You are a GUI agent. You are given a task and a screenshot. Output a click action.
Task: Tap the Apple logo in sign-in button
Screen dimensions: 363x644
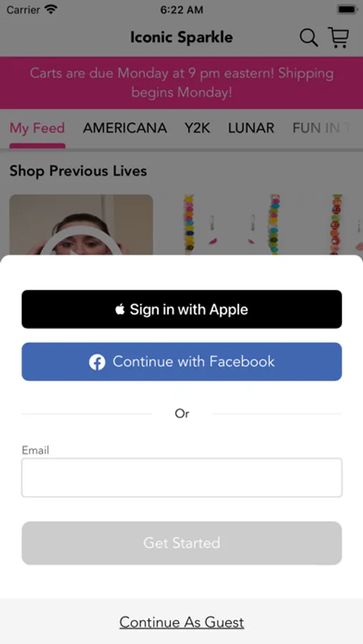click(x=120, y=309)
